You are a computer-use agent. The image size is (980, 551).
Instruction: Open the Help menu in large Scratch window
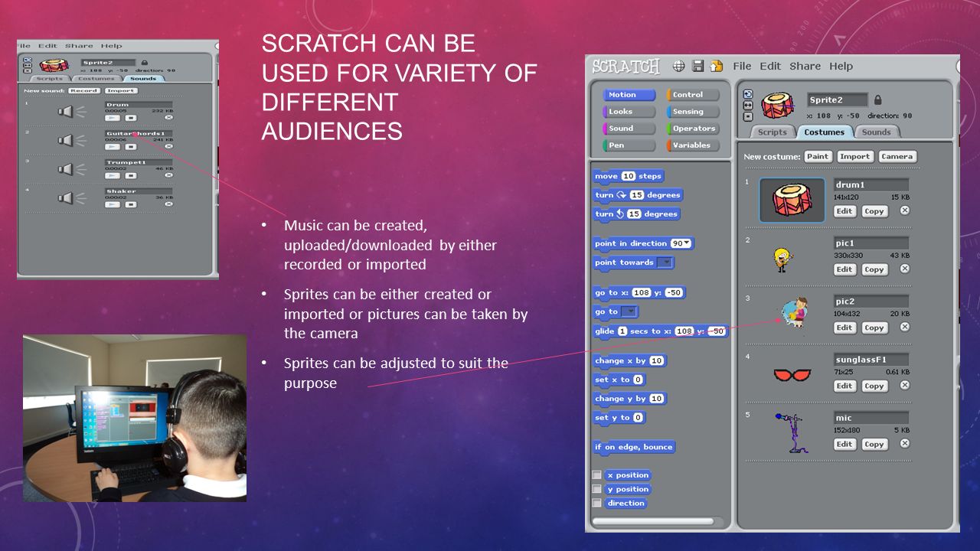[841, 66]
